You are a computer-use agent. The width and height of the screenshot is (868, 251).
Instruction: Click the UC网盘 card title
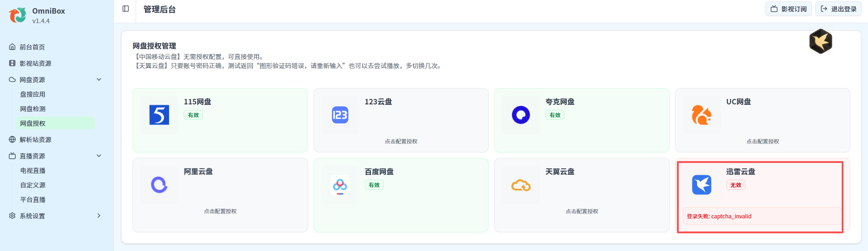[x=739, y=102]
